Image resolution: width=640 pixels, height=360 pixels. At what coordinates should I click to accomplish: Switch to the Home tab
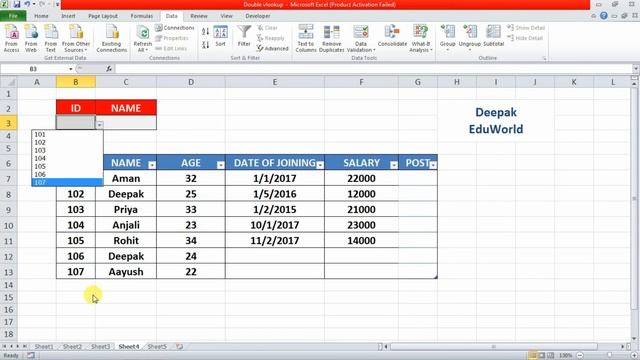[x=41, y=16]
